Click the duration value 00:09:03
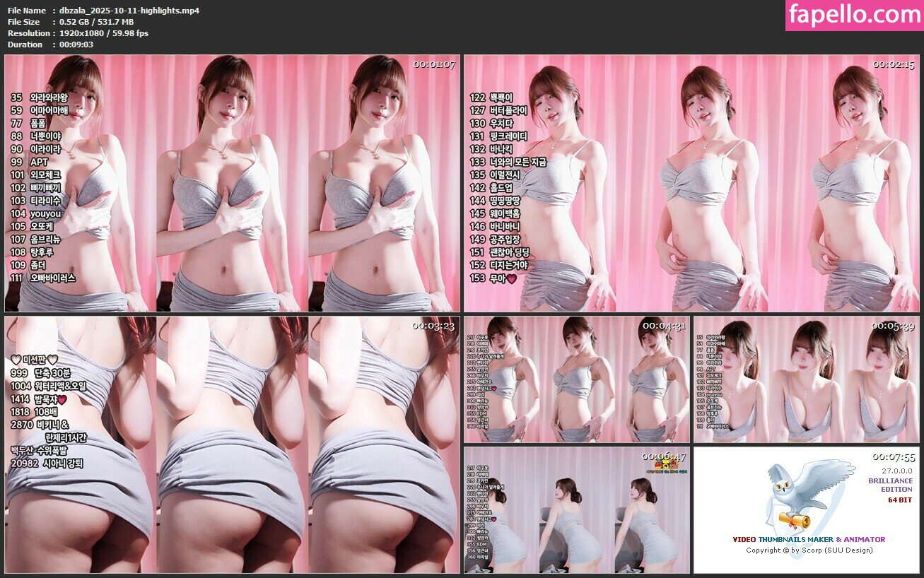The height and width of the screenshot is (578, 924). [x=76, y=45]
